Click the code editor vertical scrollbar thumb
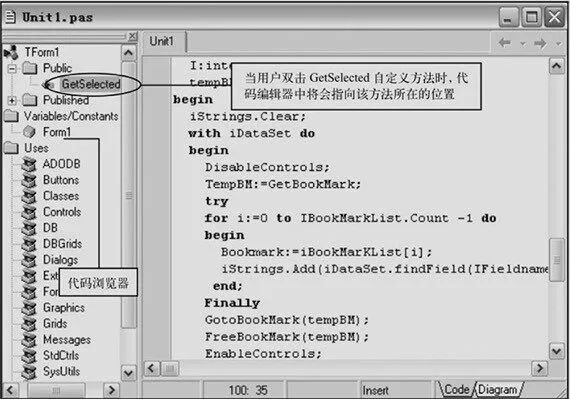 click(x=557, y=259)
